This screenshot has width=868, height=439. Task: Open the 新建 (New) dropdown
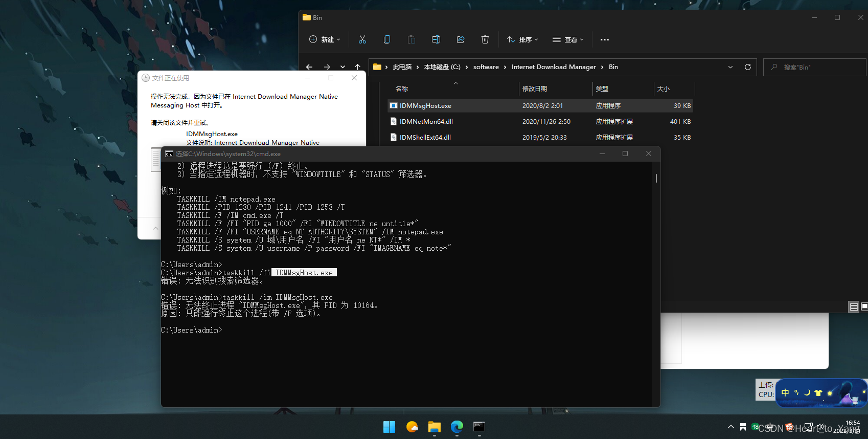tap(325, 39)
